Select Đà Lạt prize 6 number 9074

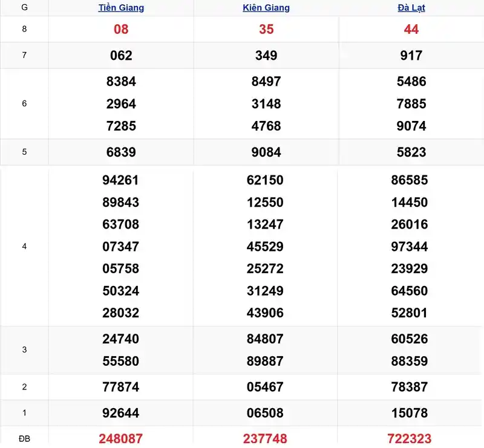pos(411,126)
